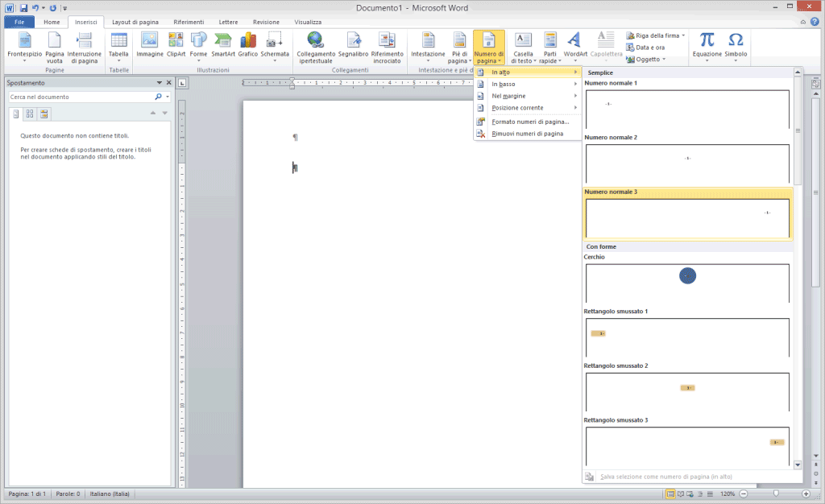Switch to the Riferimenti tab
Viewport: 825px width, 504px height.
[189, 22]
